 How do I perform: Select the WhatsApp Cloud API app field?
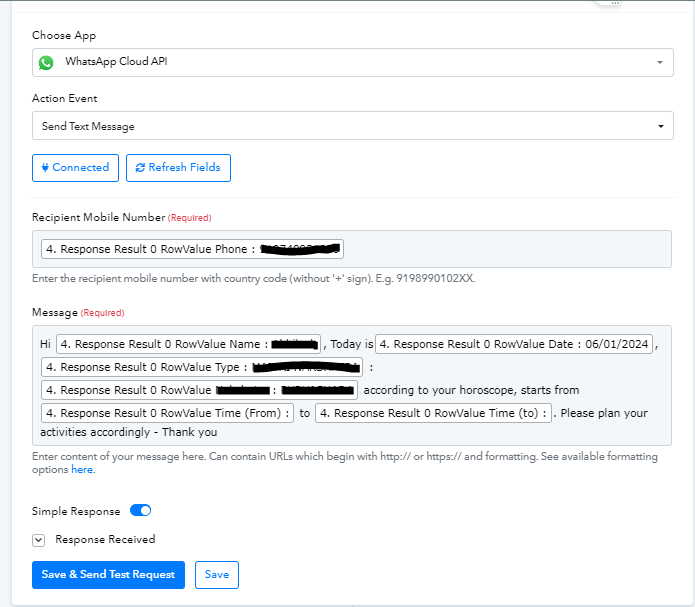352,63
